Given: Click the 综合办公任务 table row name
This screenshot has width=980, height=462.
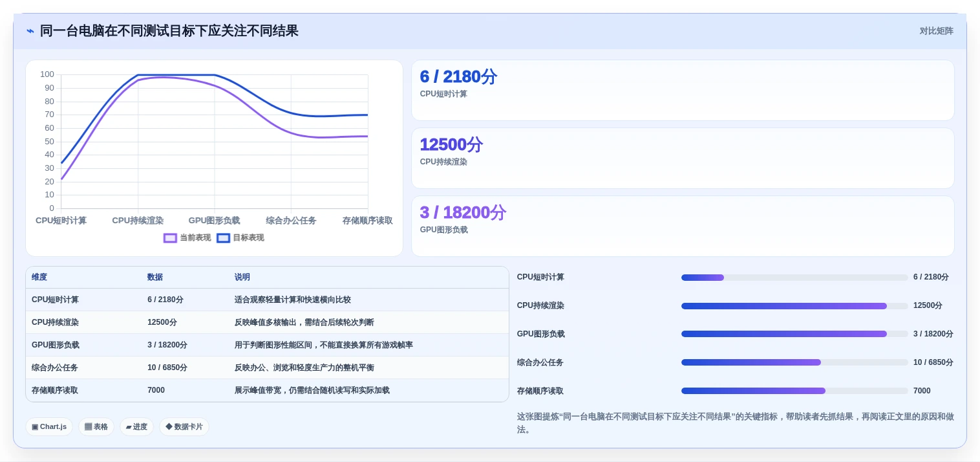Looking at the screenshot, I should point(55,368).
